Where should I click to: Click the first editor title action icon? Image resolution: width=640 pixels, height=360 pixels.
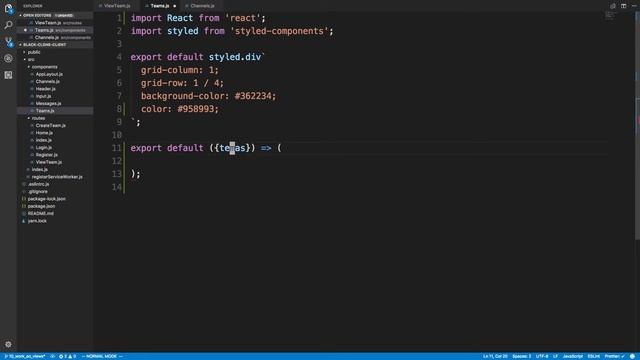pyautogui.click(x=613, y=6)
